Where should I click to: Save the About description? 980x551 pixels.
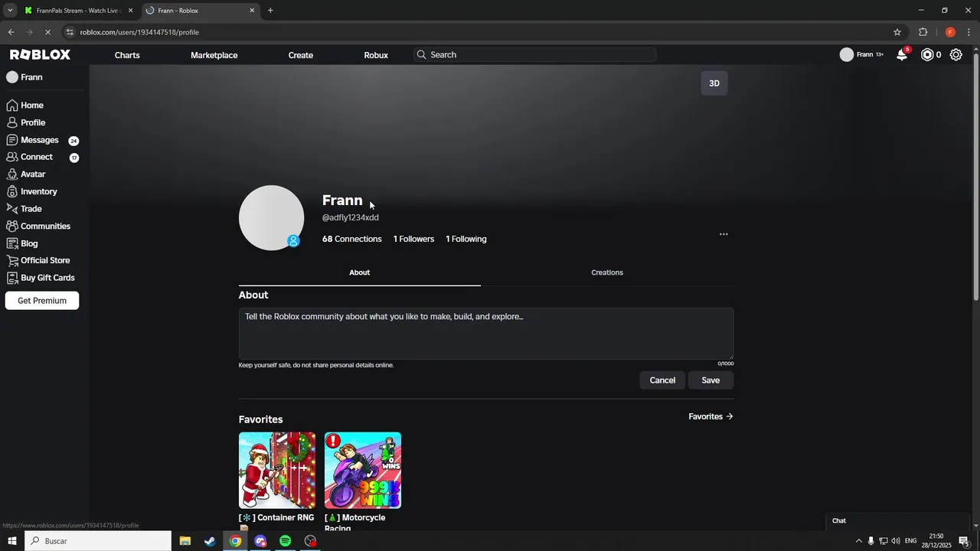coord(710,380)
